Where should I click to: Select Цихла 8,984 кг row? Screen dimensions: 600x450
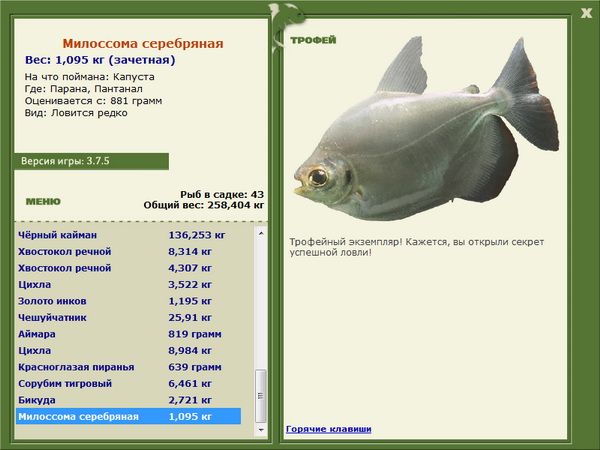129,351
